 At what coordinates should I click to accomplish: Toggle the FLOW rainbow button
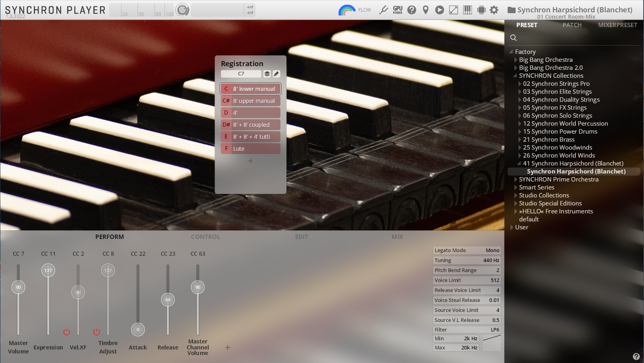(347, 10)
